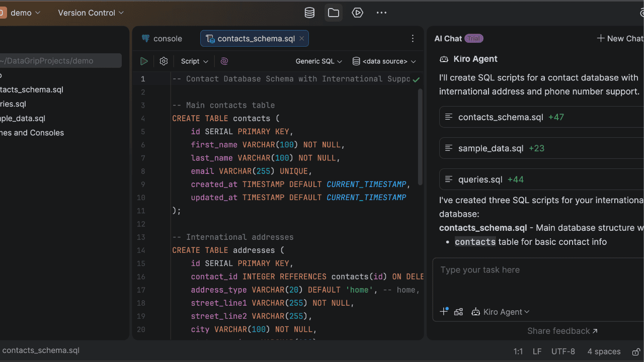The image size is (644, 362).
Task: Open editor tabs options menu
Action: click(413, 39)
